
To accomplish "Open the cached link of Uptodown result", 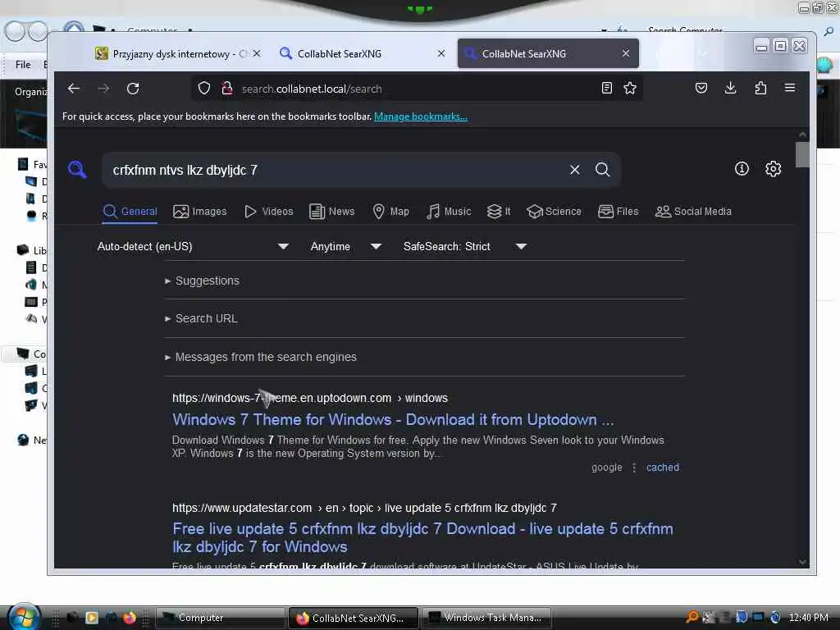I will pyautogui.click(x=663, y=467).
